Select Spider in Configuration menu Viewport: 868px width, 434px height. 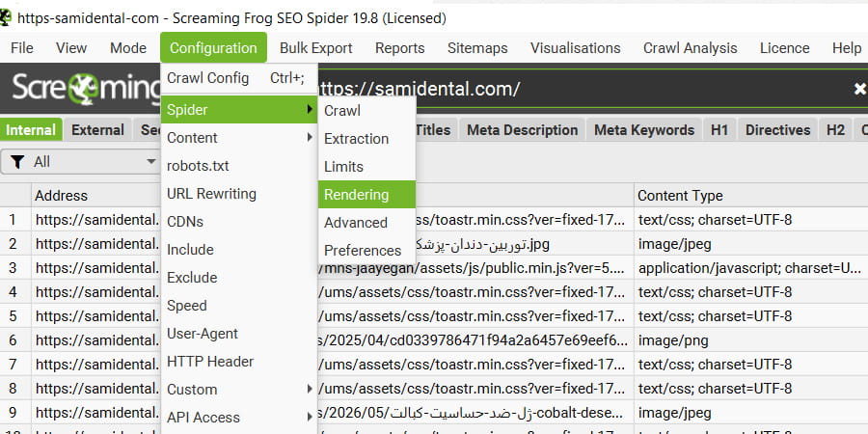coord(238,110)
